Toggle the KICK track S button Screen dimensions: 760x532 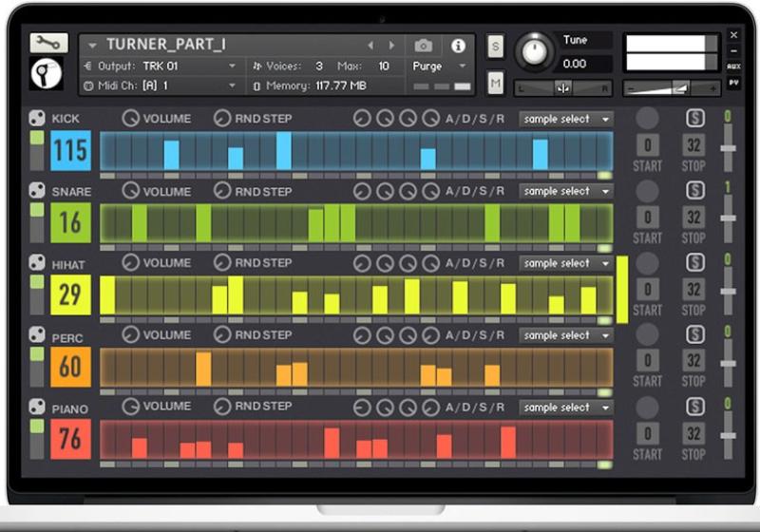click(695, 119)
